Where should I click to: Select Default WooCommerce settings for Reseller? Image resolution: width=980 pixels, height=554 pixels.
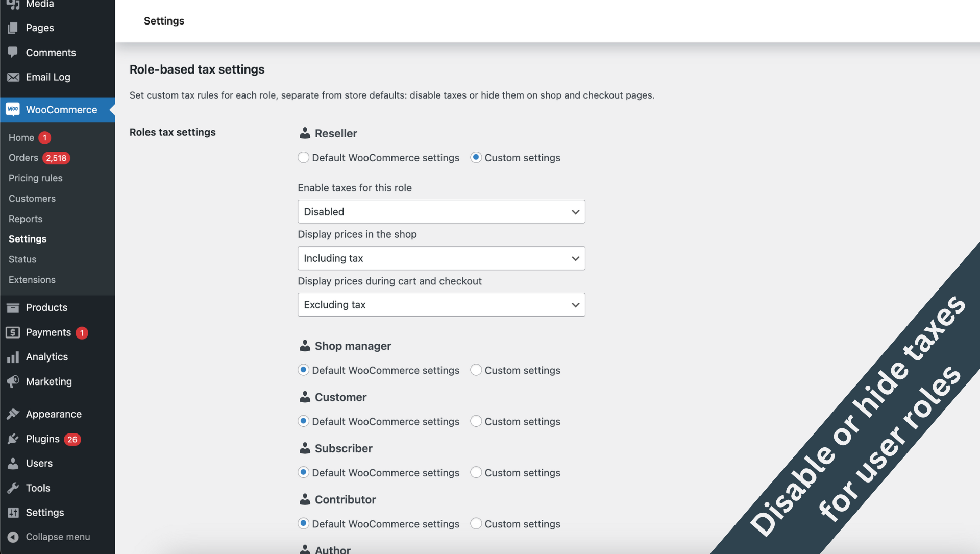pyautogui.click(x=303, y=157)
